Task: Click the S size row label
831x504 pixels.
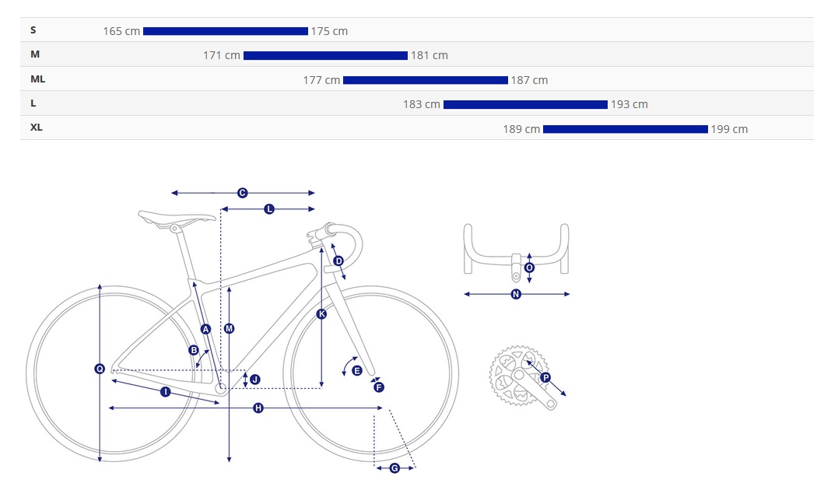Action: click(33, 30)
